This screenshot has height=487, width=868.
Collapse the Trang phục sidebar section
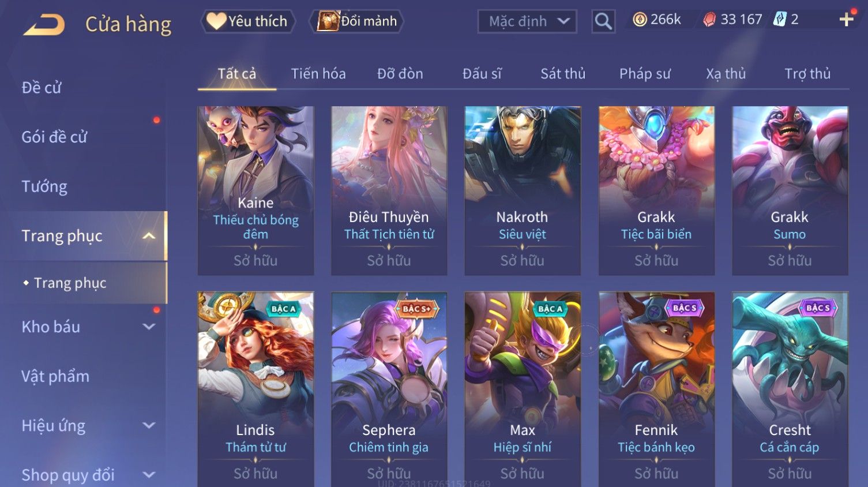tap(149, 236)
